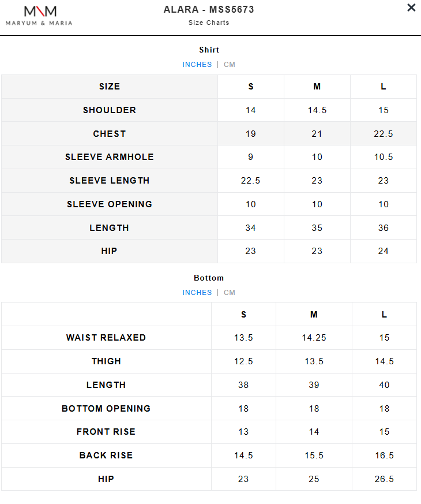The height and width of the screenshot is (504, 421).
Task: Switch Bottom chart to CM units
Action: (230, 293)
